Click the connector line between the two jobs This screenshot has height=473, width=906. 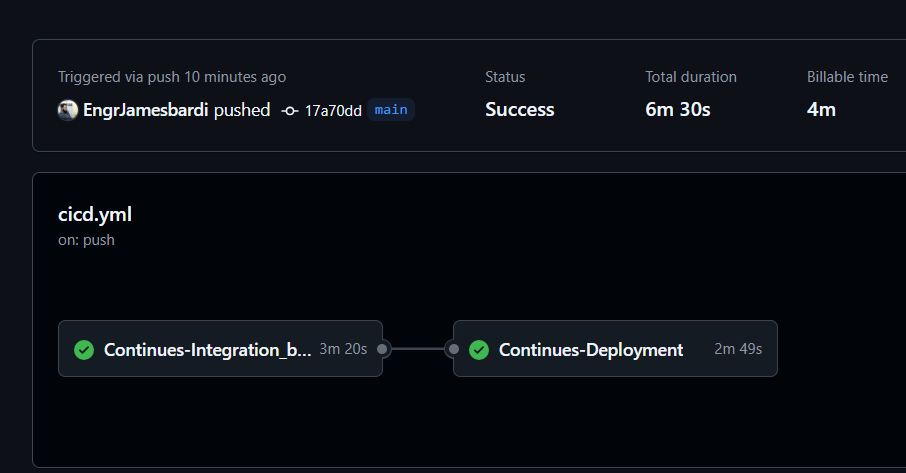pyautogui.click(x=418, y=349)
